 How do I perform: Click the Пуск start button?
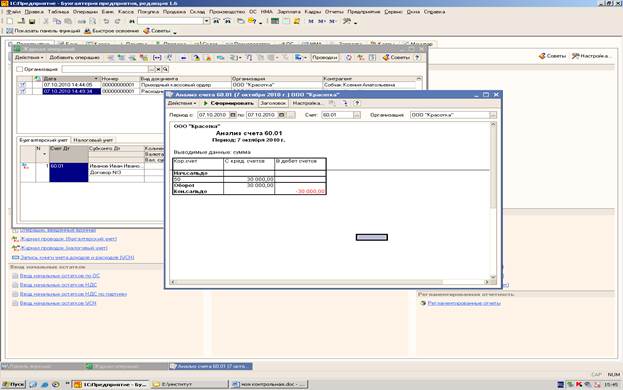pyautogui.click(x=14, y=384)
